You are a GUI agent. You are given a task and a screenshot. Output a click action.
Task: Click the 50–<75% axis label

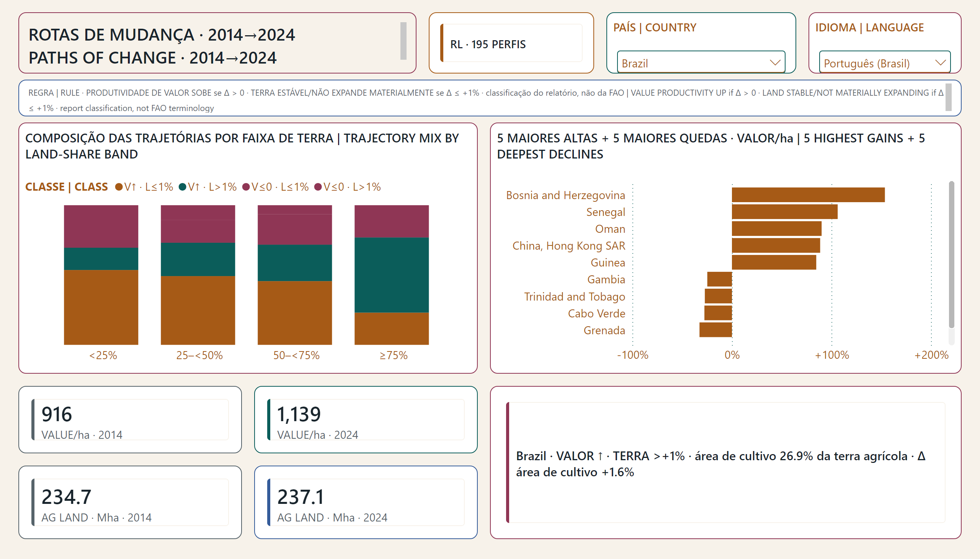296,355
